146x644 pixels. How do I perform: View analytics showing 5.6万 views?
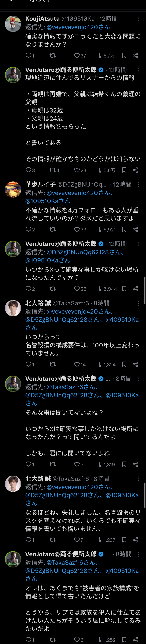pyautogui.click(x=106, y=170)
